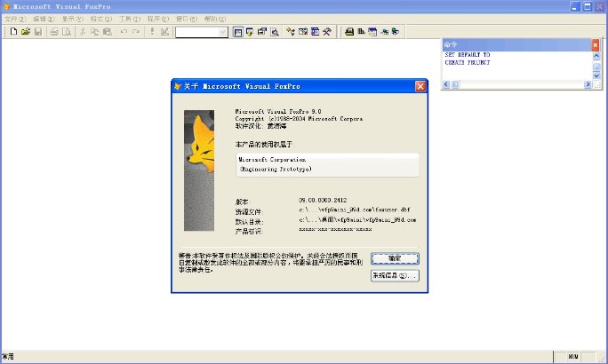Toggle the Command Window toolbar icon

pyautogui.click(x=237, y=32)
